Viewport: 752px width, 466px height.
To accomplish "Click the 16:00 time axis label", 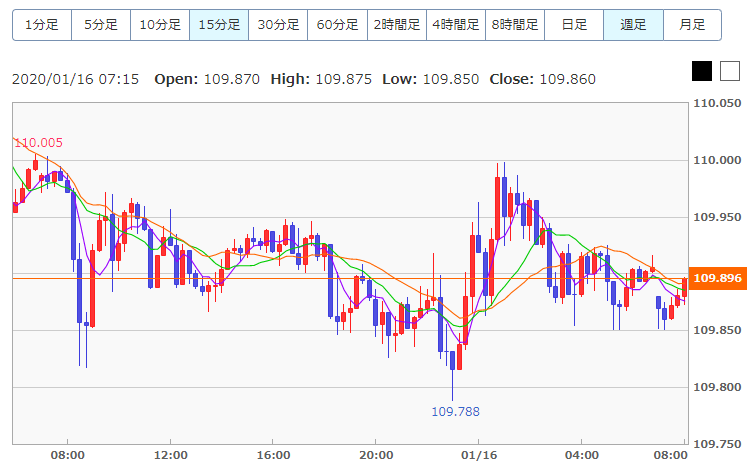I will point(273,454).
